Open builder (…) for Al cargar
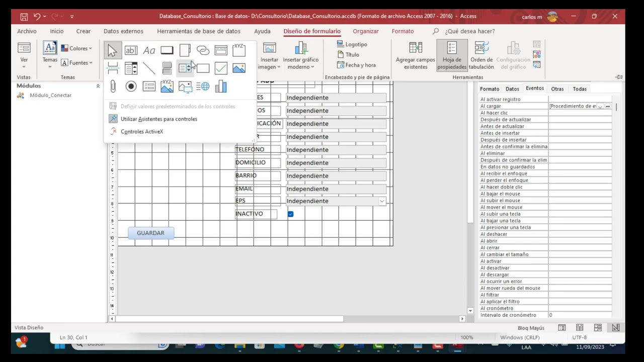 point(608,107)
